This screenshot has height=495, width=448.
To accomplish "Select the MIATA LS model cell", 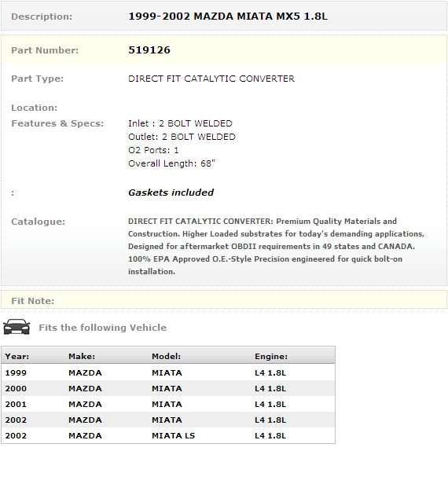I will click(174, 435).
